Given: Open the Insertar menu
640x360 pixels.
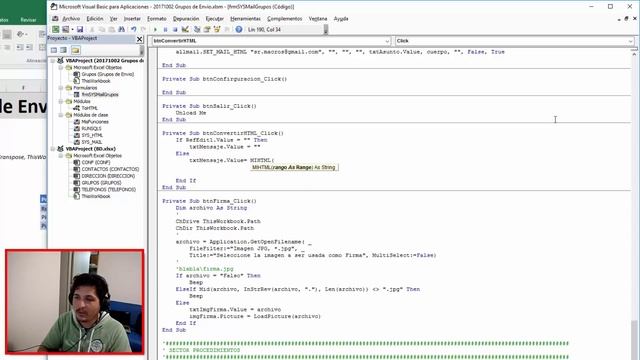Looking at the screenshot, I should (x=132, y=19).
